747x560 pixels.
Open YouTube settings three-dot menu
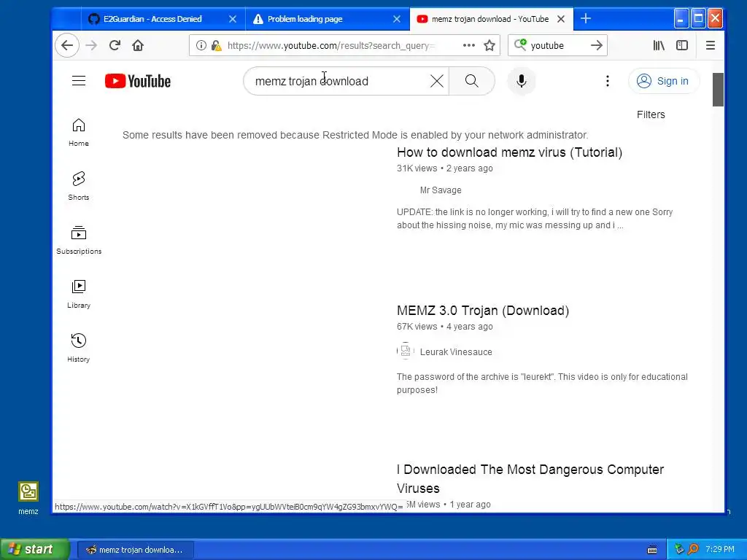[x=608, y=81]
